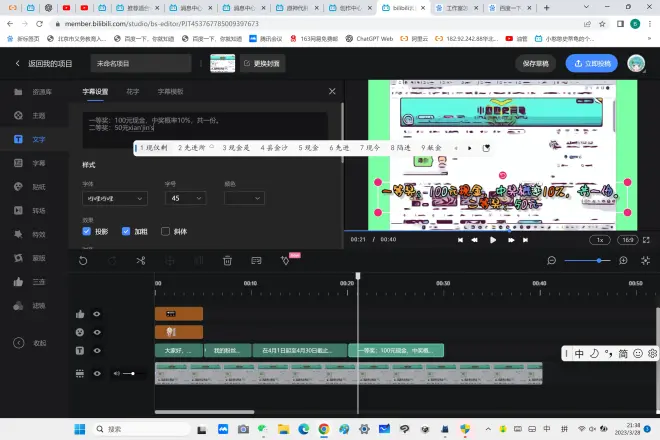Switch to the 花字 tab
Image resolution: width=660 pixels, height=440 pixels.
click(132, 91)
